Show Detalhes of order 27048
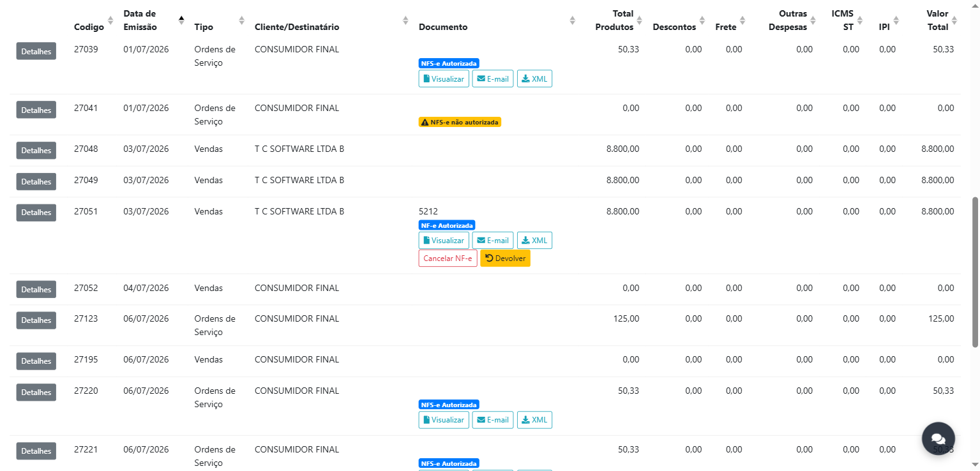980x471 pixels. pos(36,151)
